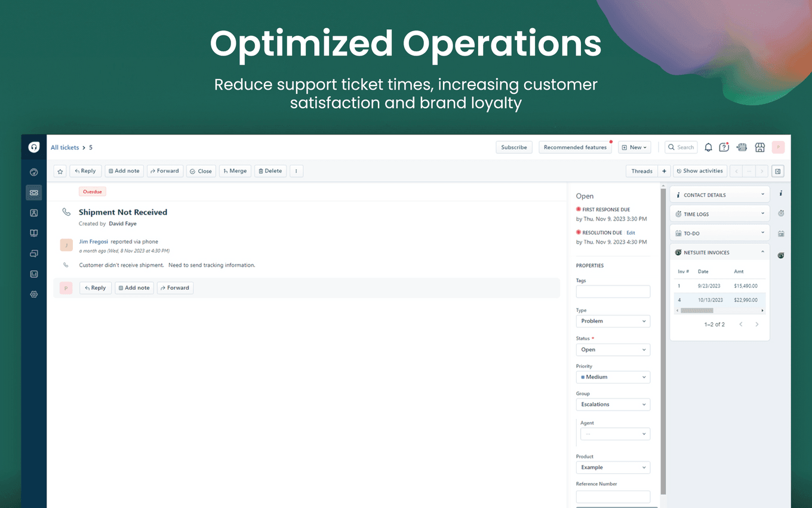This screenshot has height=508, width=812.
Task: Collapse the ticket details side panel
Action: pos(777,171)
